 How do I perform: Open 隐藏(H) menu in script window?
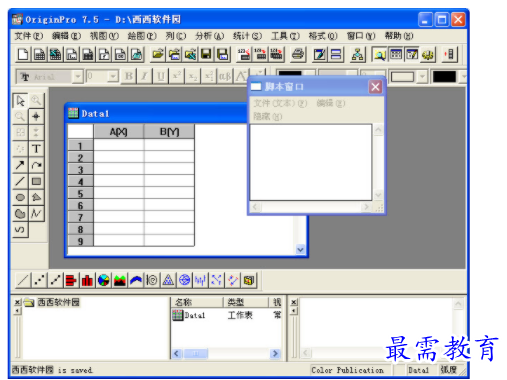pyautogui.click(x=268, y=116)
